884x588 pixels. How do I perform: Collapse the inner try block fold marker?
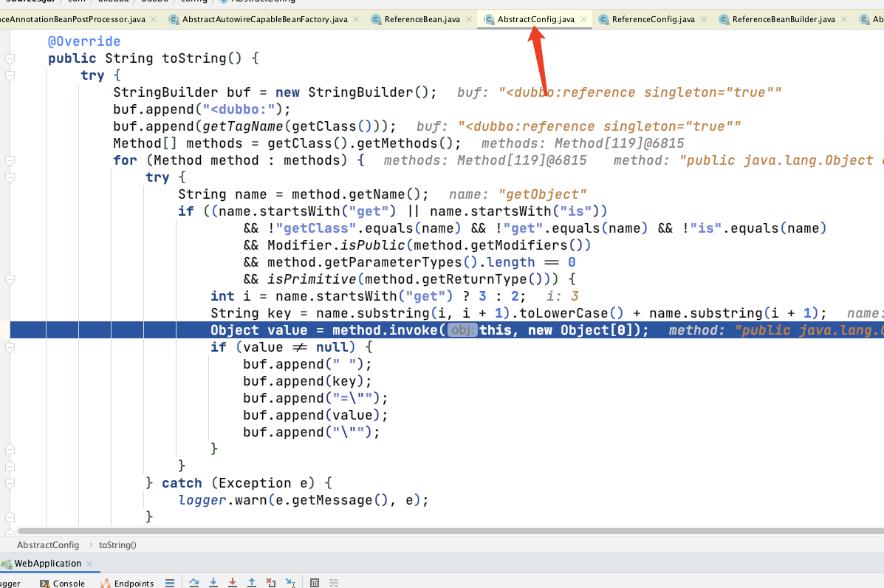pyautogui.click(x=10, y=177)
